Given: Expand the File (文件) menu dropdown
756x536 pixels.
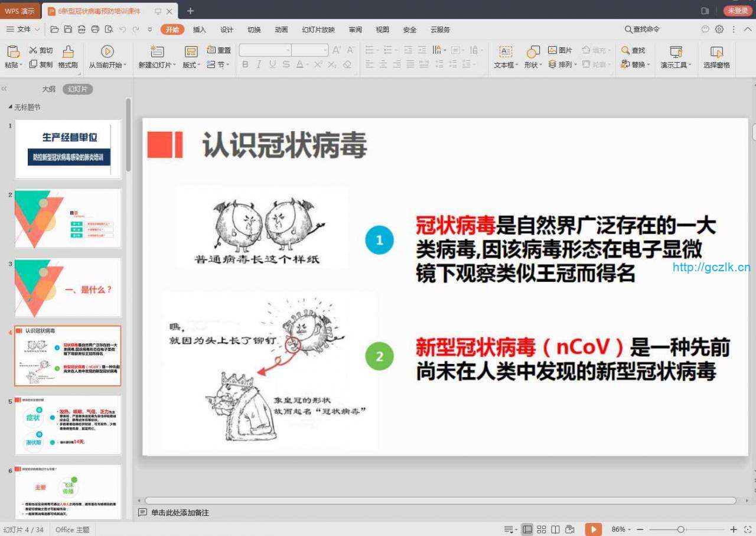Looking at the screenshot, I should (x=24, y=29).
